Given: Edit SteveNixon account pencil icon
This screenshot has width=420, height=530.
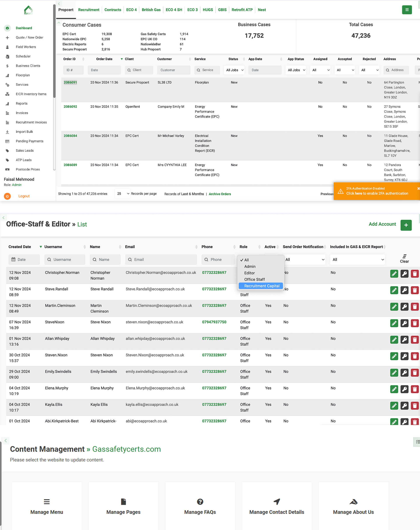Looking at the screenshot, I should pos(394,323).
